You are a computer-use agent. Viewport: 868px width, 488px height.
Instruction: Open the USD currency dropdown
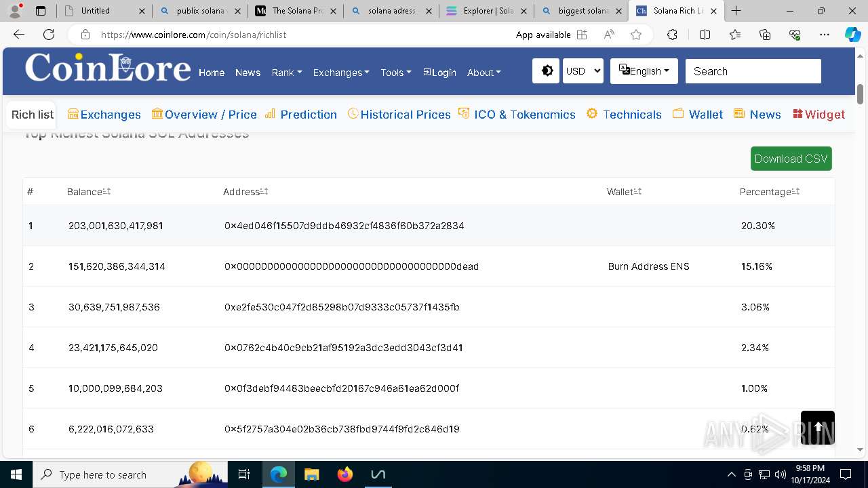pyautogui.click(x=583, y=71)
